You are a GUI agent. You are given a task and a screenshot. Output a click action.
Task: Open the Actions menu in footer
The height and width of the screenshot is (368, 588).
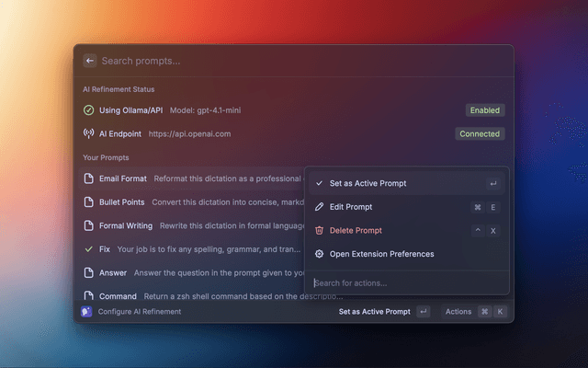coord(458,312)
